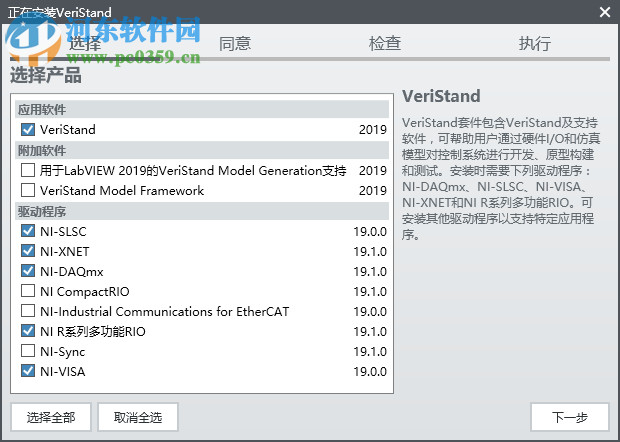This screenshot has height=442, width=620.
Task: Click the NI-DAQmx row label
Action: pos(72,272)
